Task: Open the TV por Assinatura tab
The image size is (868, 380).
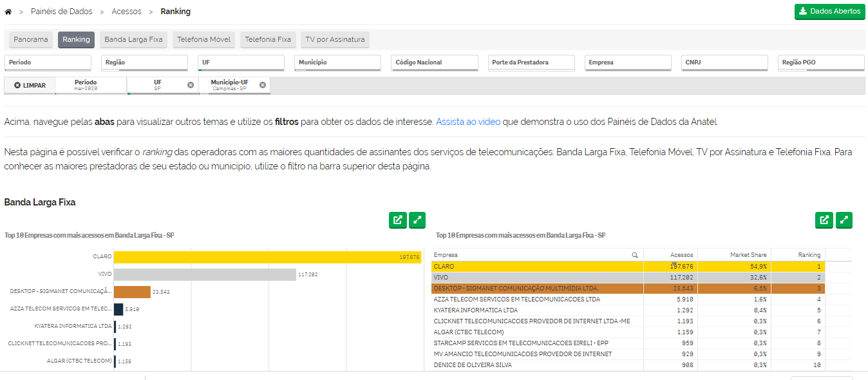Action: point(335,40)
